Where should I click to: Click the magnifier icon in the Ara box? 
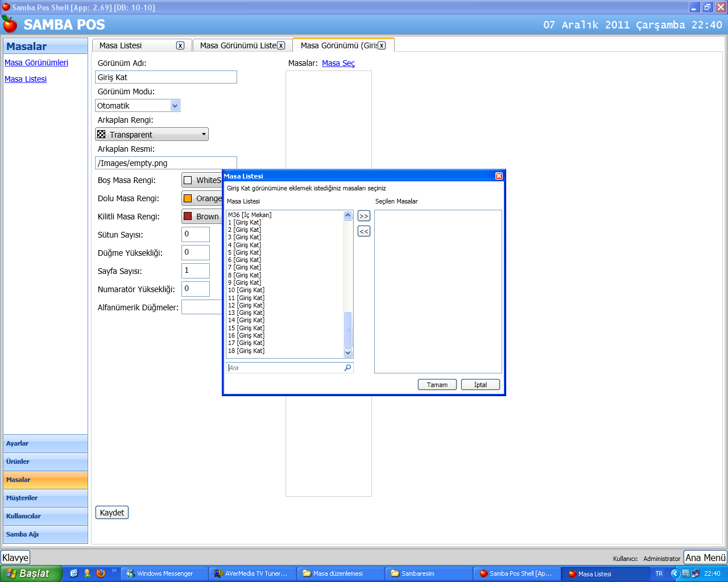[x=348, y=368]
